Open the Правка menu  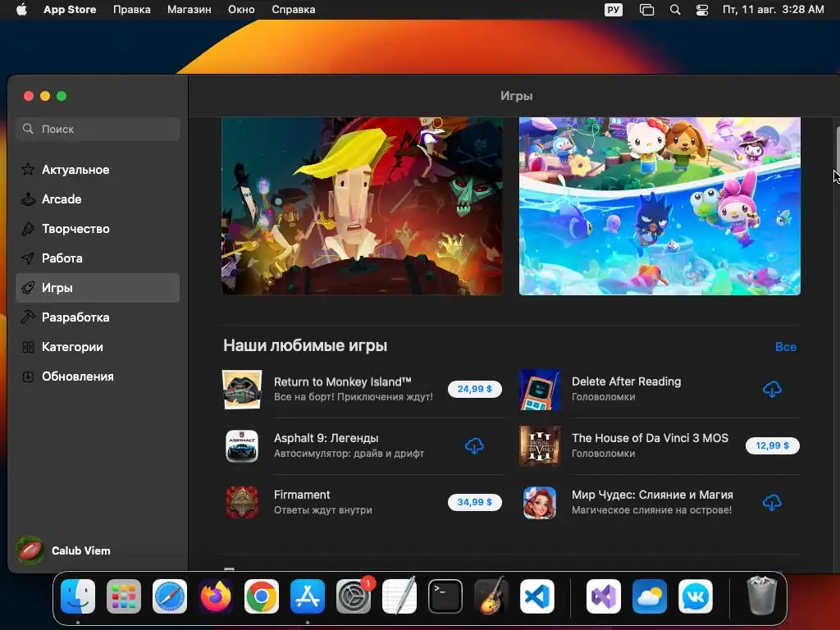(x=132, y=10)
